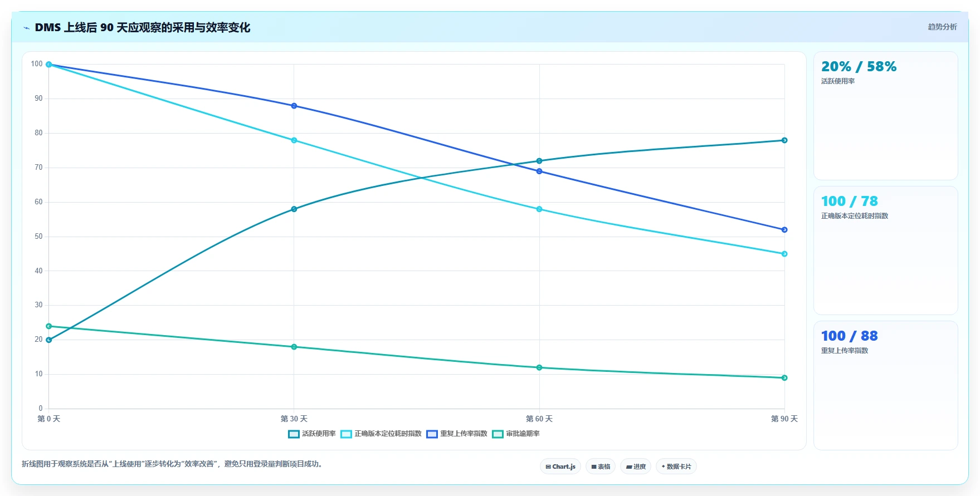The image size is (980, 496).
Task: Open the 100 / 78 正确版本定位耗时指数 card
Action: tap(886, 251)
